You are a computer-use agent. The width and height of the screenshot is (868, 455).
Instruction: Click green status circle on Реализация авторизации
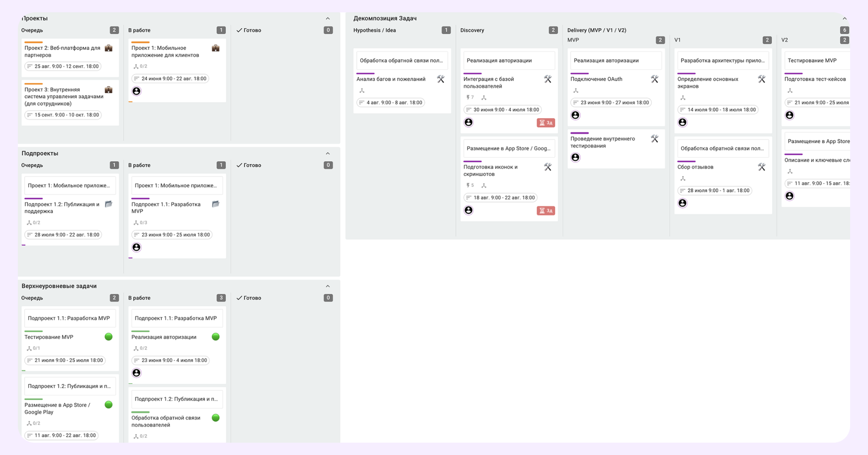pyautogui.click(x=215, y=337)
